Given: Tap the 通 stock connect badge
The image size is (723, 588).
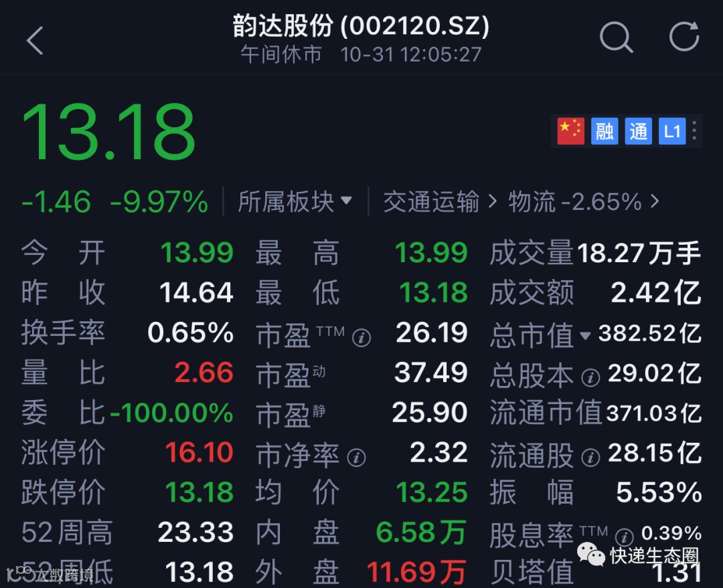Looking at the screenshot, I should (x=638, y=131).
